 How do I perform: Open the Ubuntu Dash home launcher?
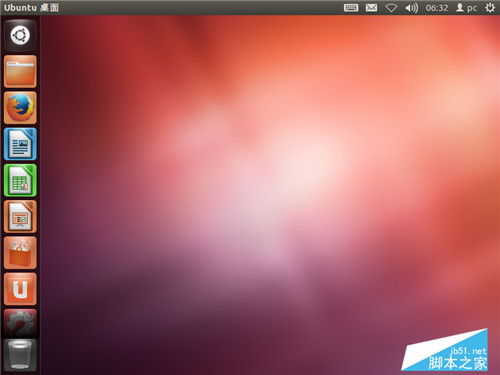pyautogui.click(x=20, y=35)
